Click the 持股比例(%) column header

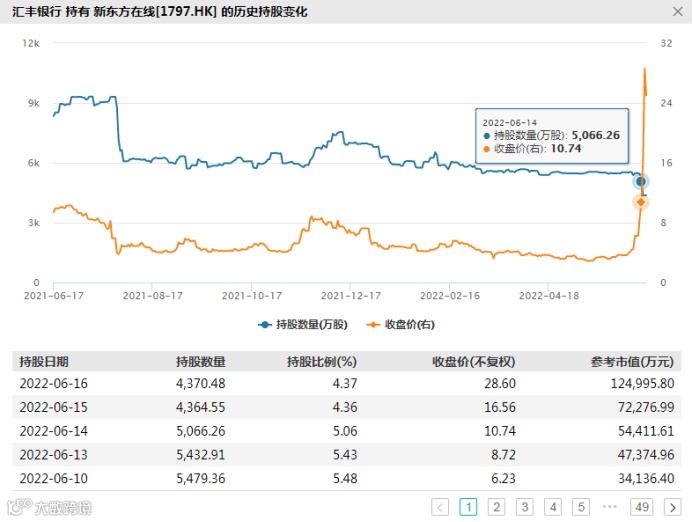pos(322,362)
